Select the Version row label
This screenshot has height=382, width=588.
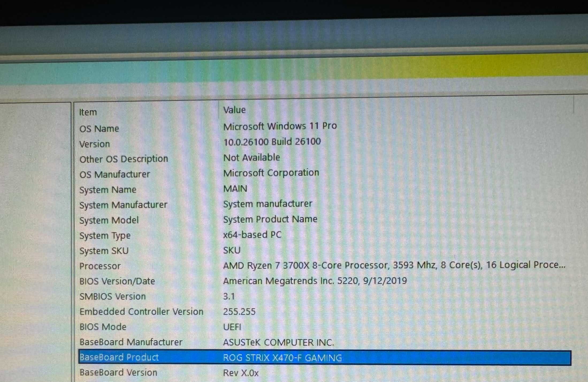tap(95, 144)
